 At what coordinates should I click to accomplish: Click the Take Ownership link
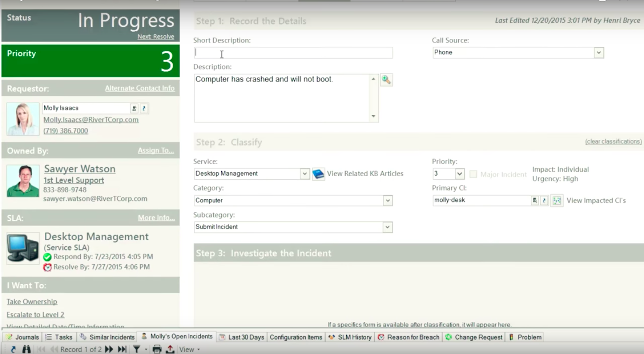point(32,302)
